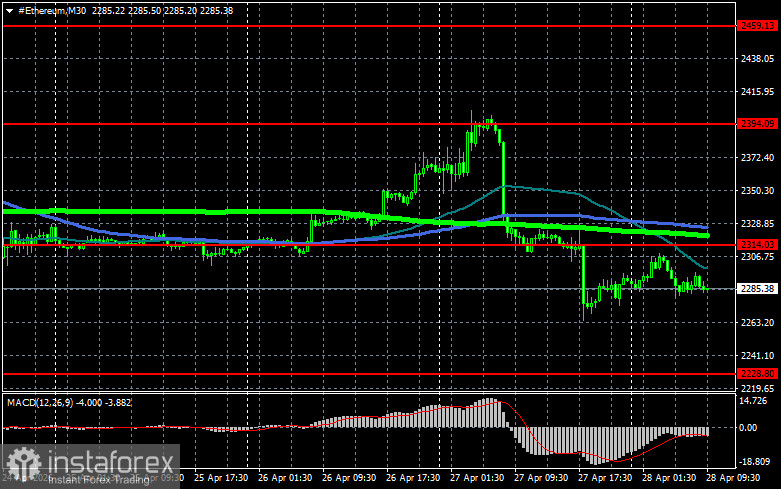Click the 2372.40 price axis label
This screenshot has height=489, width=781.
tap(757, 157)
